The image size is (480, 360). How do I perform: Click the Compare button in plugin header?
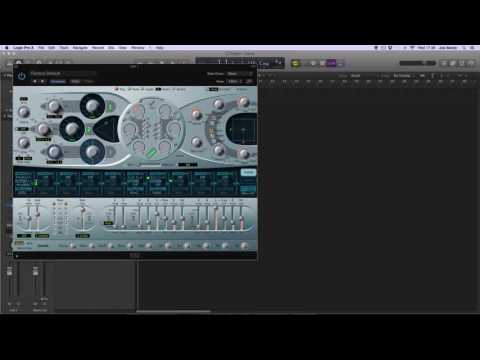58,81
